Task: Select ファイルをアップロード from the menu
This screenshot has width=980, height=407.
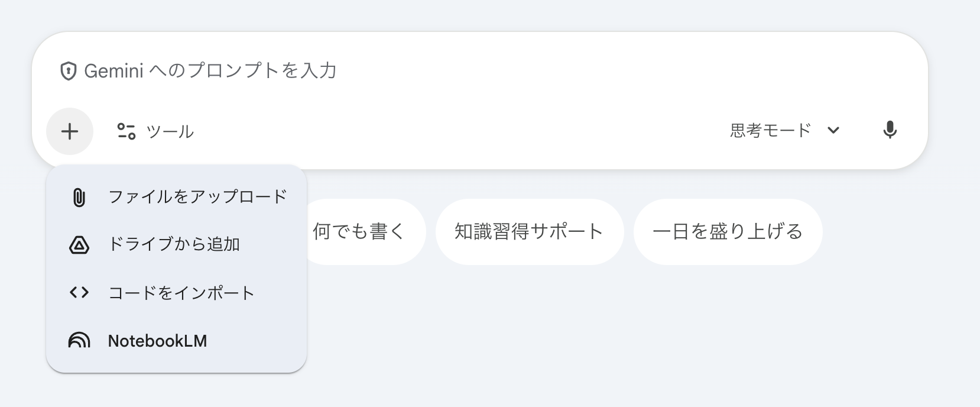Action: tap(197, 196)
